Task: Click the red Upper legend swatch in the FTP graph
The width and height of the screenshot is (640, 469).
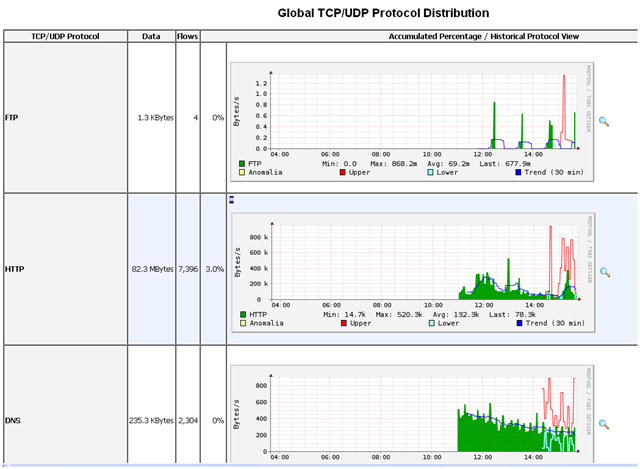Action: 342,172
